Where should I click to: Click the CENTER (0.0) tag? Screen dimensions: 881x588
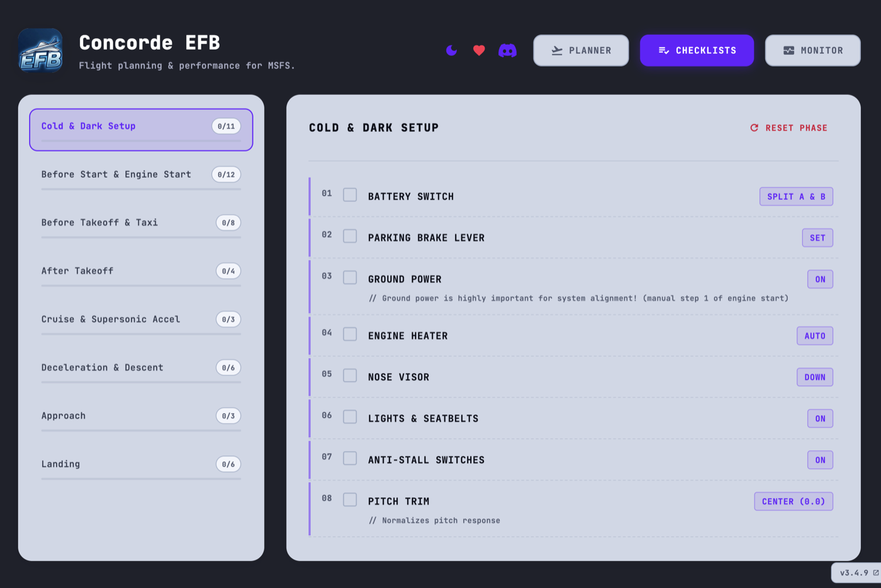tap(794, 501)
